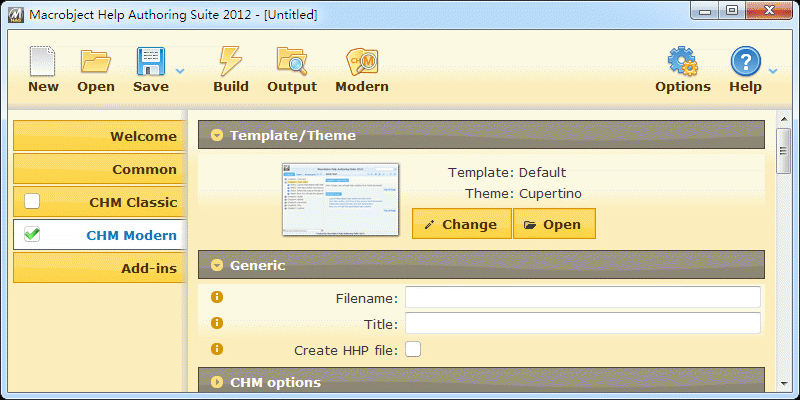Expand the CHM options section
800x400 pixels.
[217, 382]
